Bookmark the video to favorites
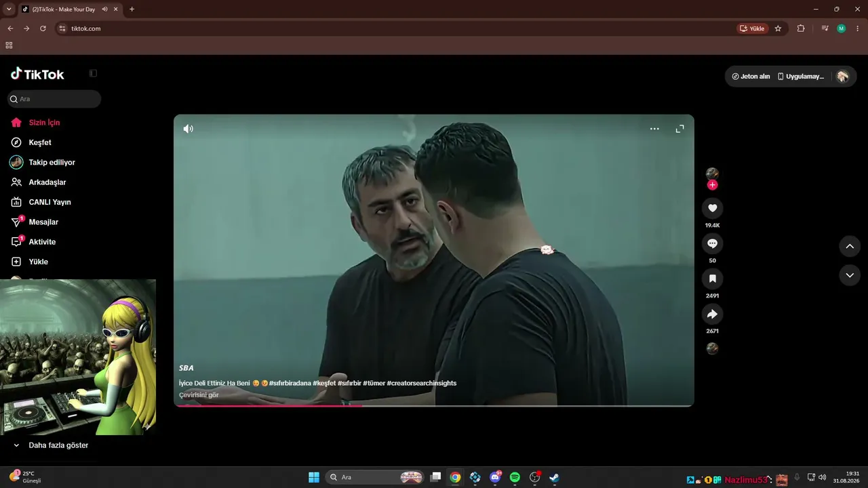Viewport: 868px width, 488px height. click(712, 279)
